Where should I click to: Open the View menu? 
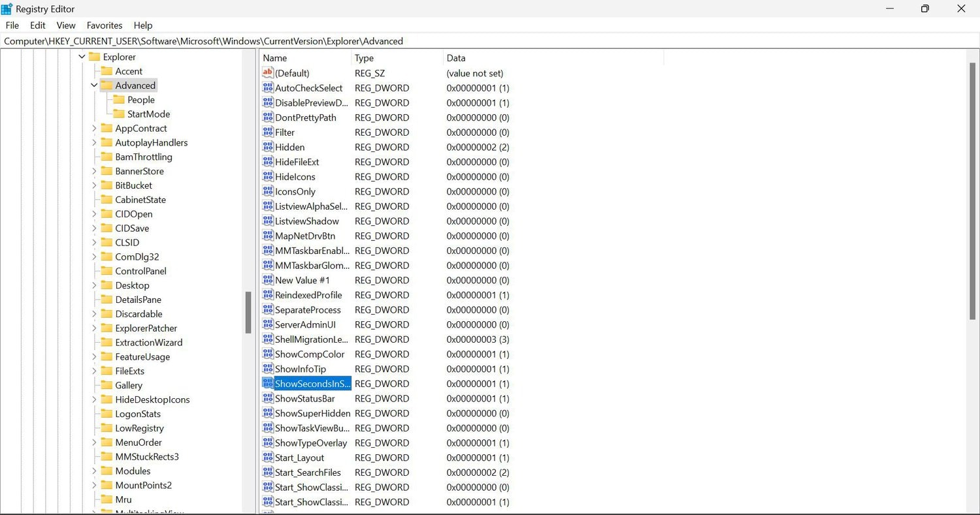click(x=65, y=25)
